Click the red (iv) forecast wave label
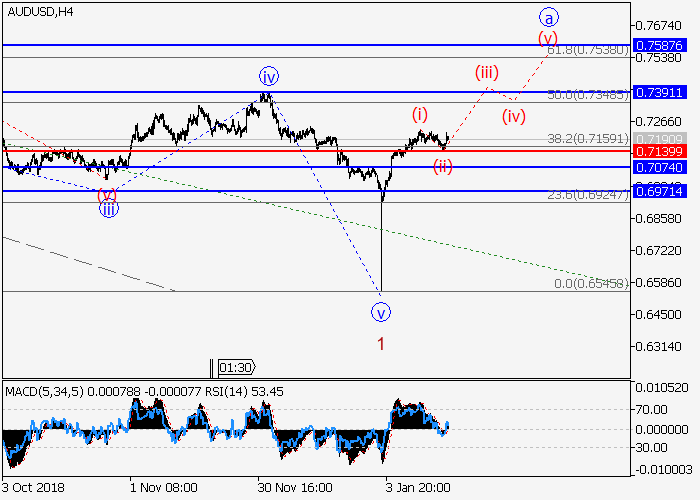Viewport: 700px width, 500px height. point(513,116)
